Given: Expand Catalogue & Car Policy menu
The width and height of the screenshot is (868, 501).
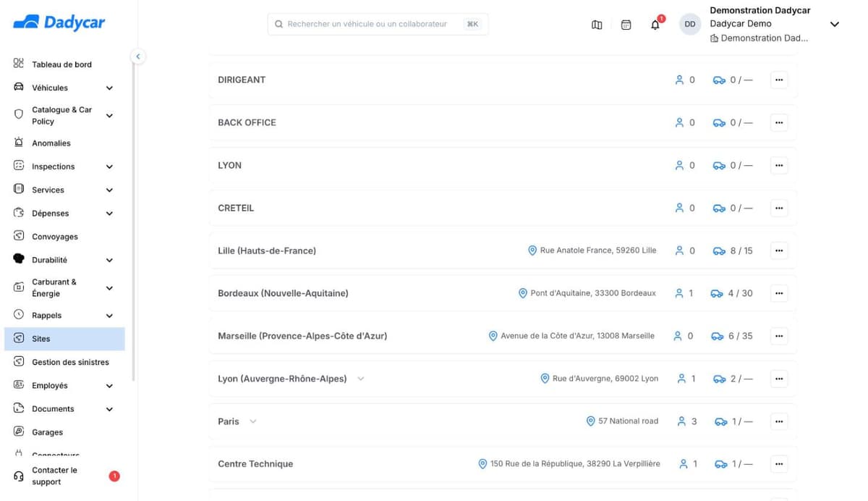Looking at the screenshot, I should coord(109,116).
